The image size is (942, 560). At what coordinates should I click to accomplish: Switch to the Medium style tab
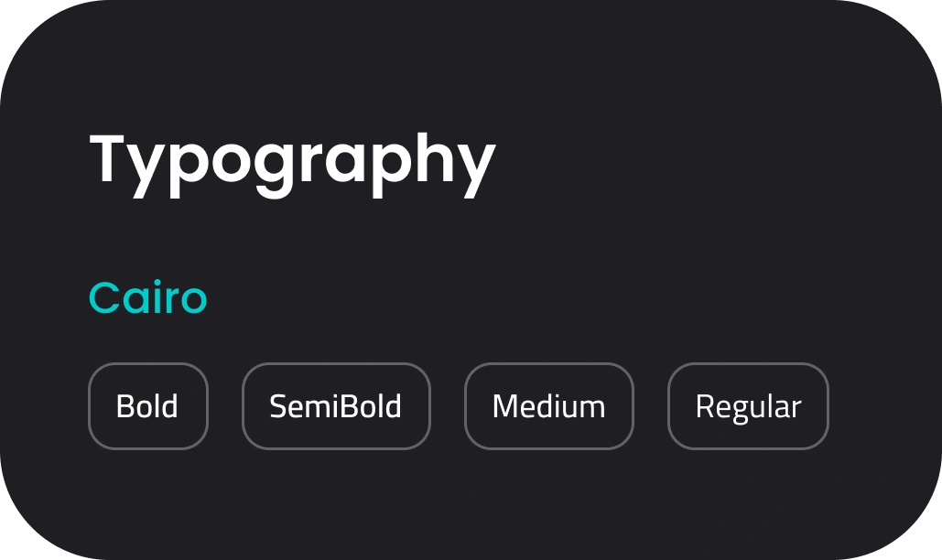pos(548,406)
